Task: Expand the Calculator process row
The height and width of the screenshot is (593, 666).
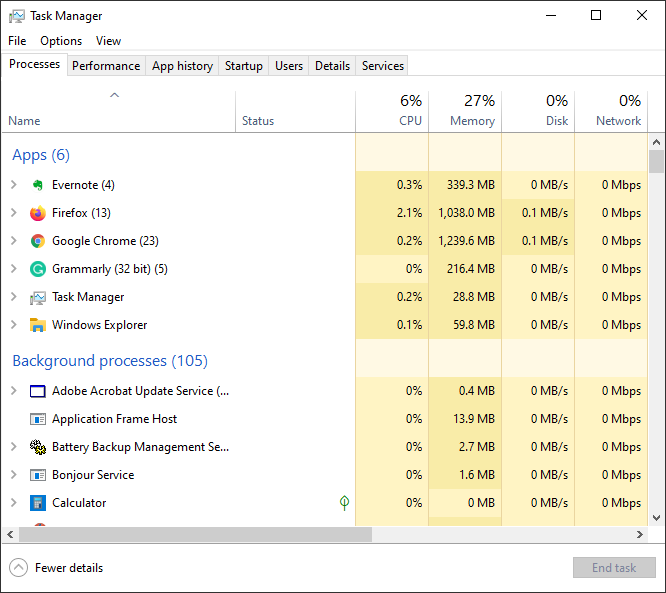Action: pos(14,503)
